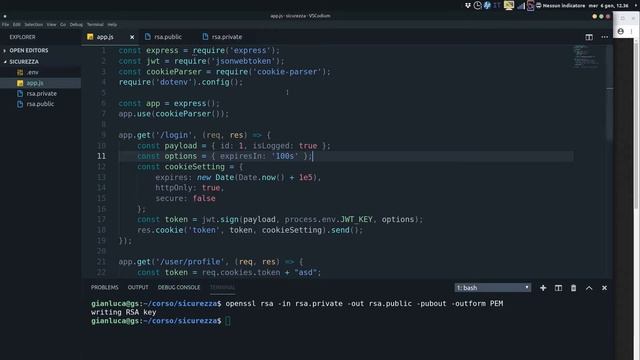Image resolution: width=640 pixels, height=360 pixels.
Task: Open the Debug menu
Action: tap(76, 24)
